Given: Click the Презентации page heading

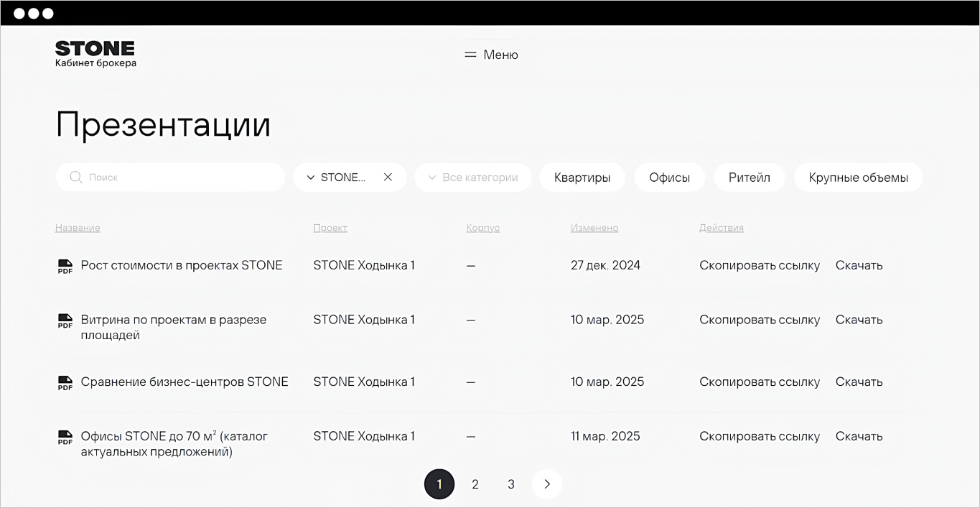Looking at the screenshot, I should [163, 125].
